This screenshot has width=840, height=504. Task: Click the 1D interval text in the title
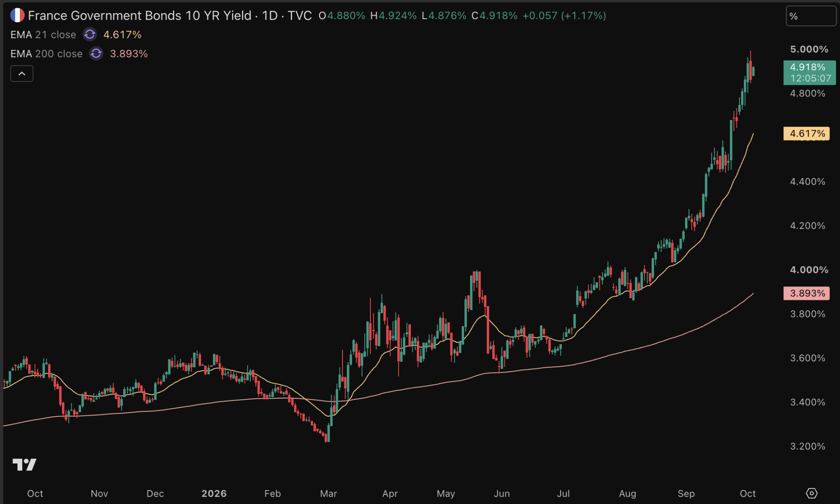(x=270, y=16)
